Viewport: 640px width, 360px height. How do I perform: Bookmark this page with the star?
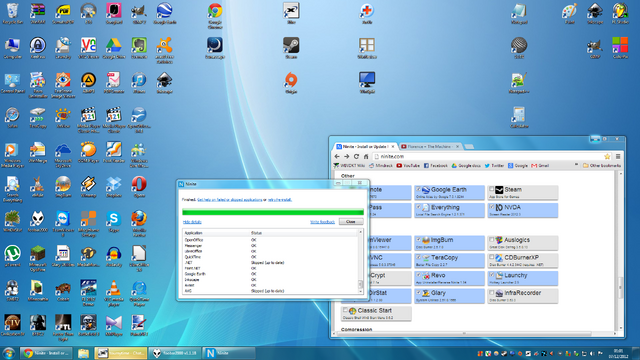[607, 156]
